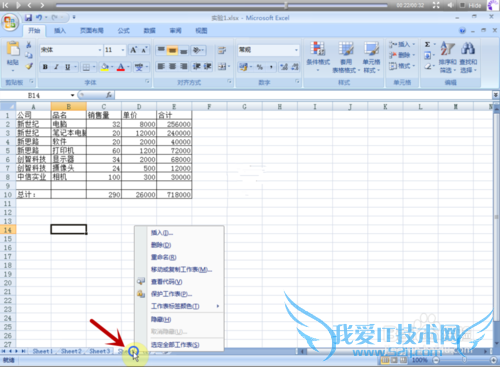Image resolution: width=500 pixels, height=367 pixels.
Task: Open the number format dropdown
Action: pos(296,50)
